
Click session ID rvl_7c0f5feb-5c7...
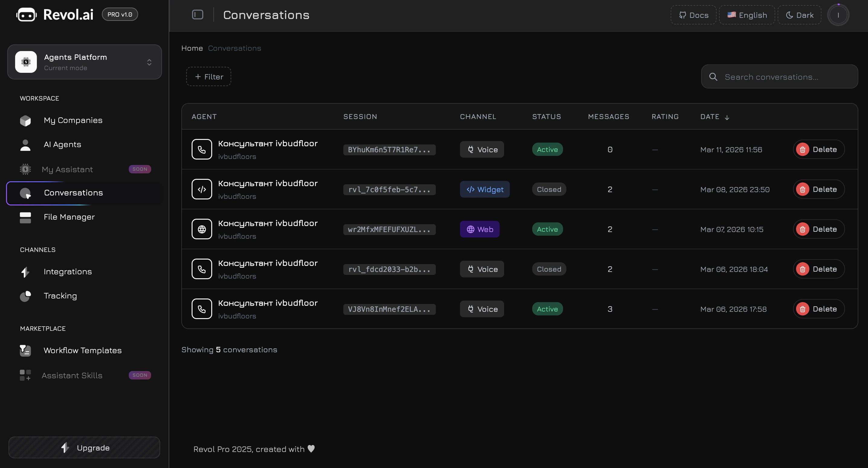(x=389, y=189)
